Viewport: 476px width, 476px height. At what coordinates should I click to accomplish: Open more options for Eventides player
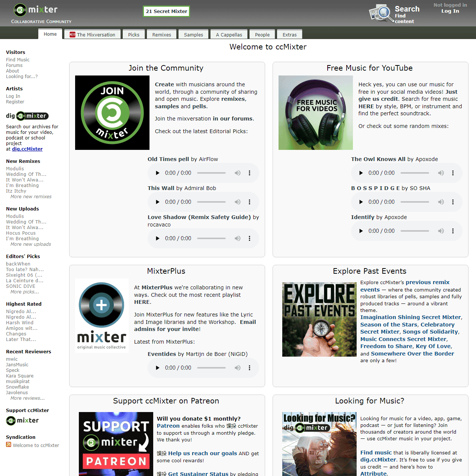(x=250, y=368)
